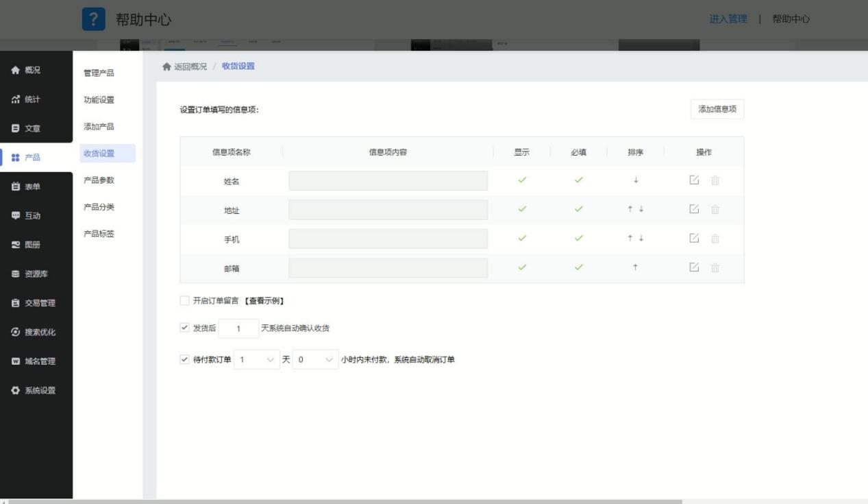Screen dimensions: 868x504
Task: Click the edit icon for 手机 row
Action: (x=694, y=239)
